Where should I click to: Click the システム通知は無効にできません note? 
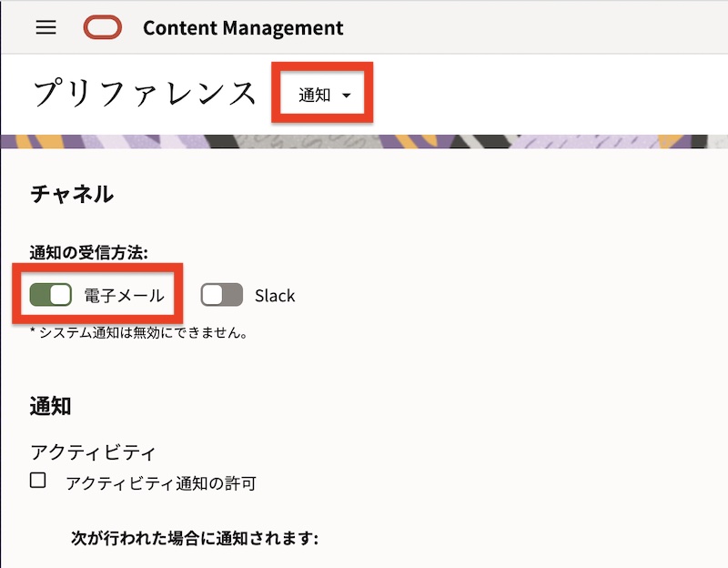(x=139, y=332)
